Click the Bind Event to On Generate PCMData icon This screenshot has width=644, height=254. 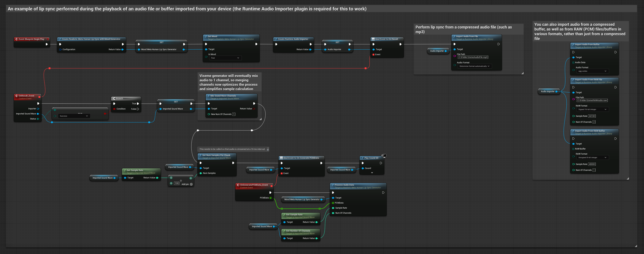pos(281,158)
